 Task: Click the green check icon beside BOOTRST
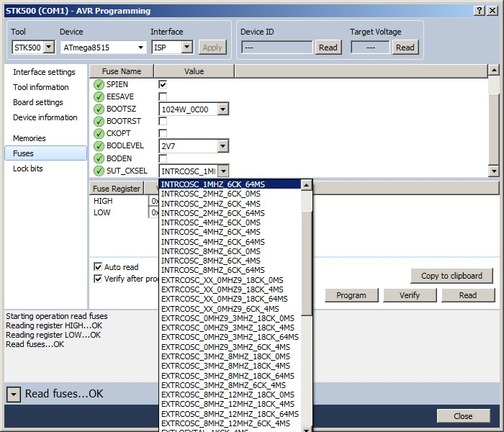coord(99,121)
